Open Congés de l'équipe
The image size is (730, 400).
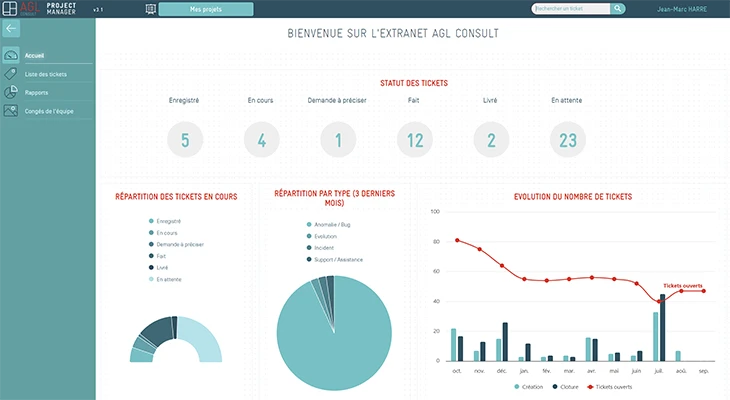point(49,111)
